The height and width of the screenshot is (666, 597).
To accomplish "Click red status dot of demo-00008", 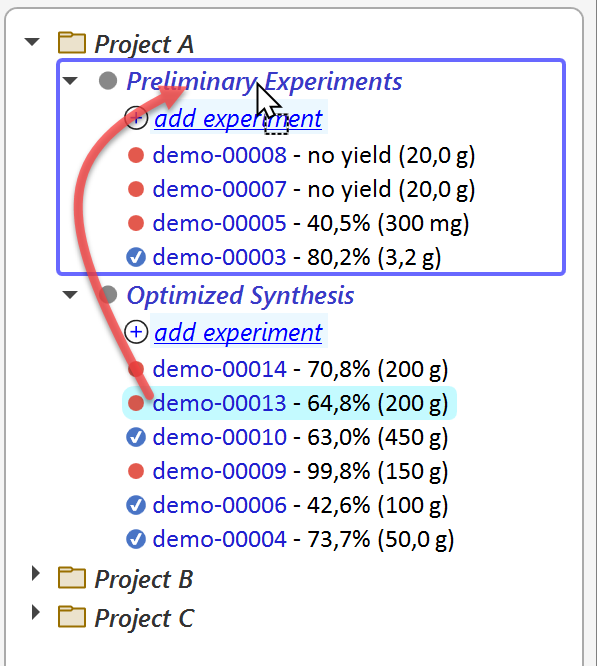I will 136,155.
